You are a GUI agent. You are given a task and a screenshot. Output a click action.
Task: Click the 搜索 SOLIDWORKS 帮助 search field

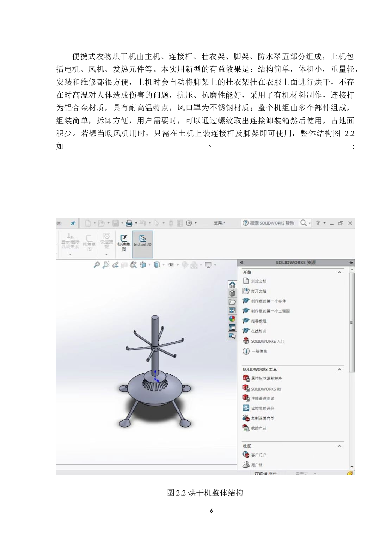click(x=272, y=223)
